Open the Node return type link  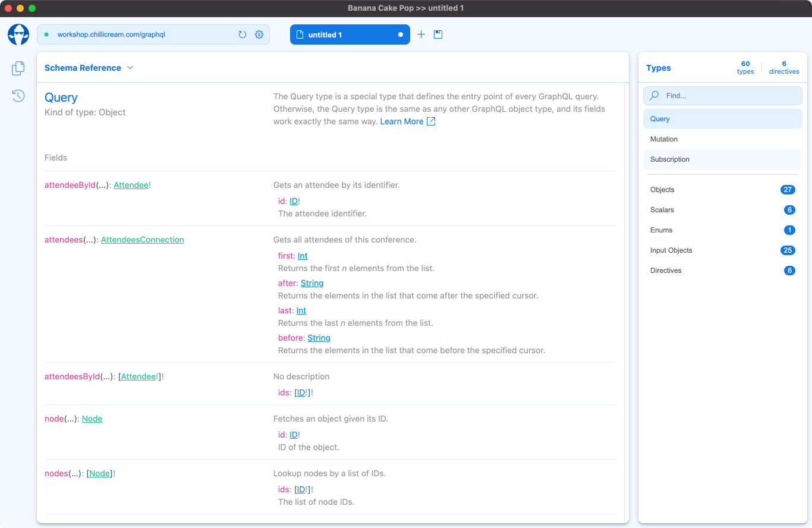pos(92,419)
